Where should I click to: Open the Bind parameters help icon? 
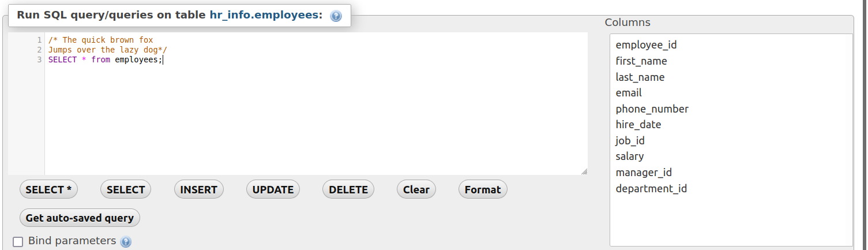(126, 242)
